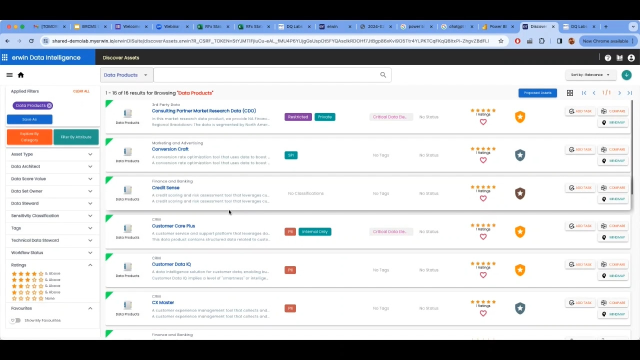Favourite the Customer Data IQ heart icon

click(483, 275)
